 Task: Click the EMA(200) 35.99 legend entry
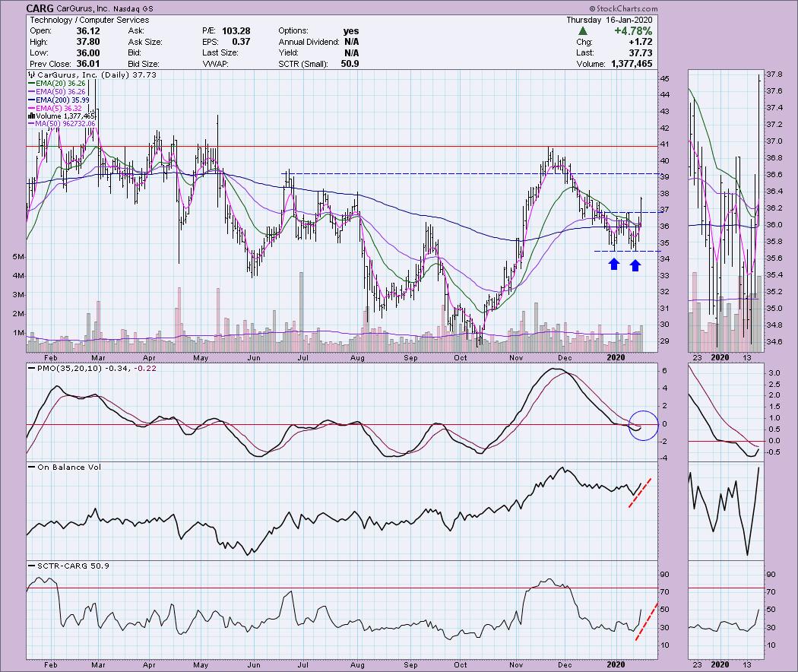(59, 100)
